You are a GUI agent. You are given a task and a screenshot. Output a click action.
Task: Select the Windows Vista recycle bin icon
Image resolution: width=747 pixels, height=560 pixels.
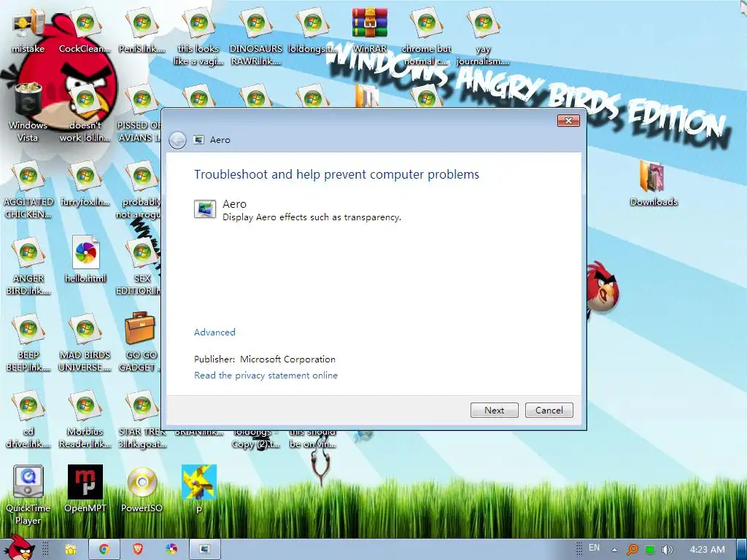[x=28, y=112]
